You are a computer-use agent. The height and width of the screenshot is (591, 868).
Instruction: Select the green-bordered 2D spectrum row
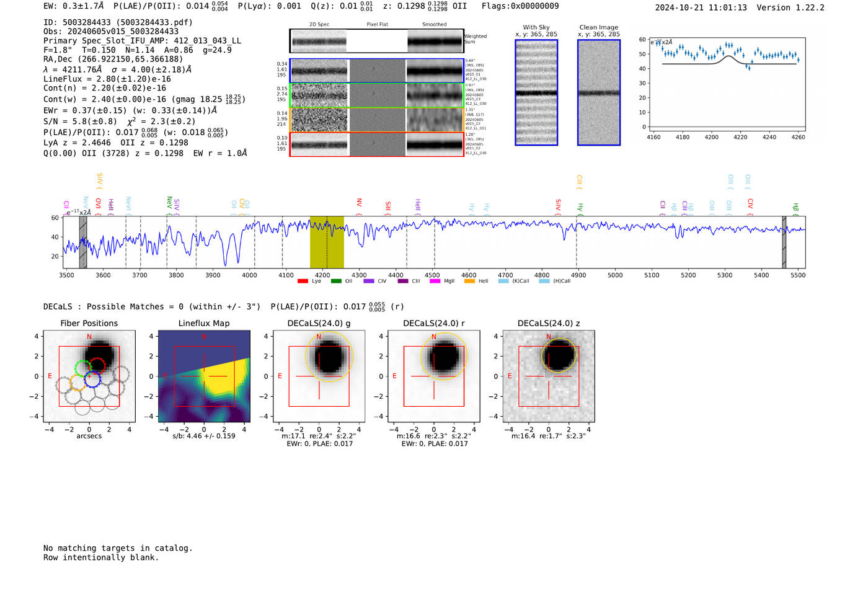[376, 96]
